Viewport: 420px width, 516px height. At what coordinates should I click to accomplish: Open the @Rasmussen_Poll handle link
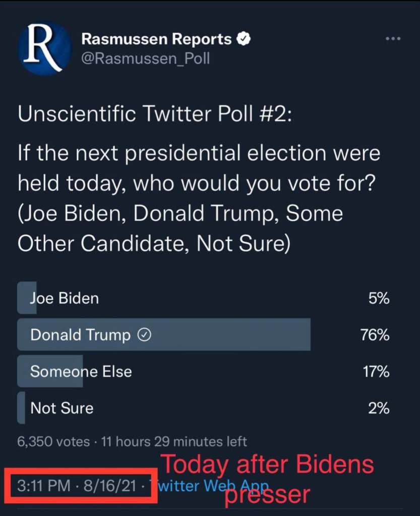click(x=145, y=59)
